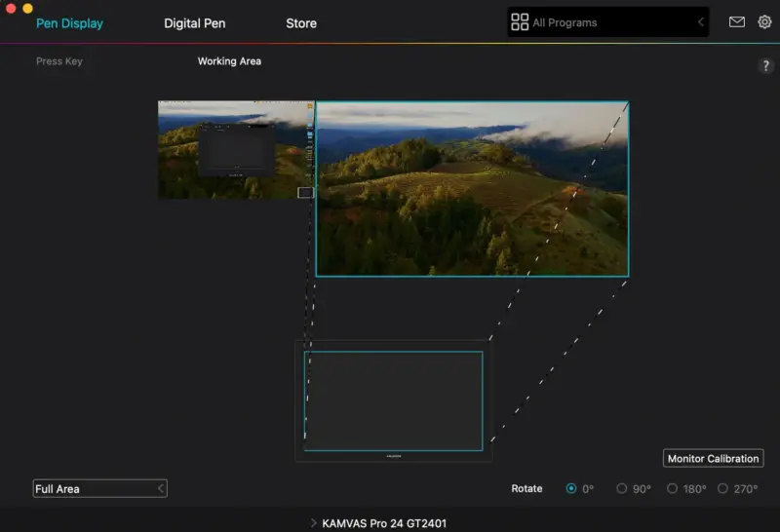Expand the KAMVAS Pro 24 GT2401 device selector

[x=378, y=523]
